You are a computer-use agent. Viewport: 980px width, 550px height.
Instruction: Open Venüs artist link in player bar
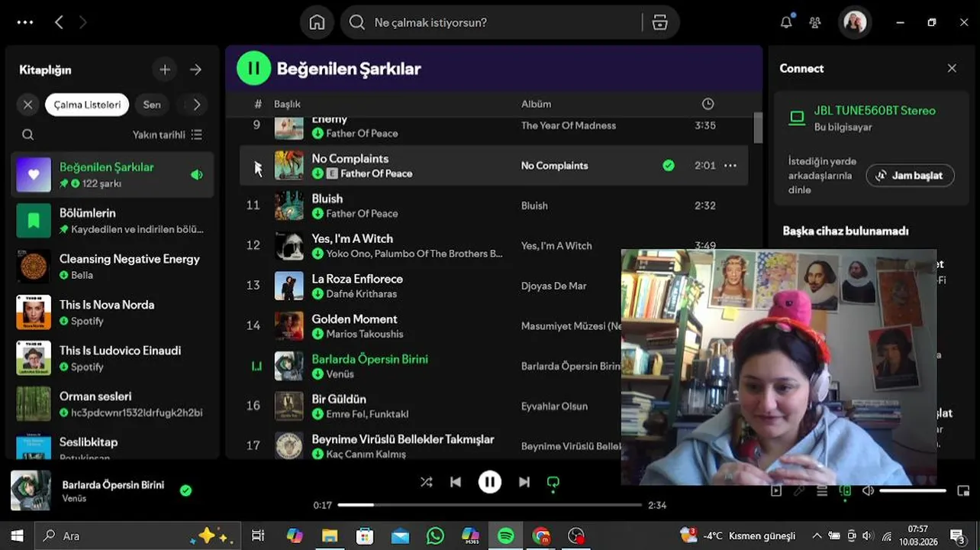[74, 499]
